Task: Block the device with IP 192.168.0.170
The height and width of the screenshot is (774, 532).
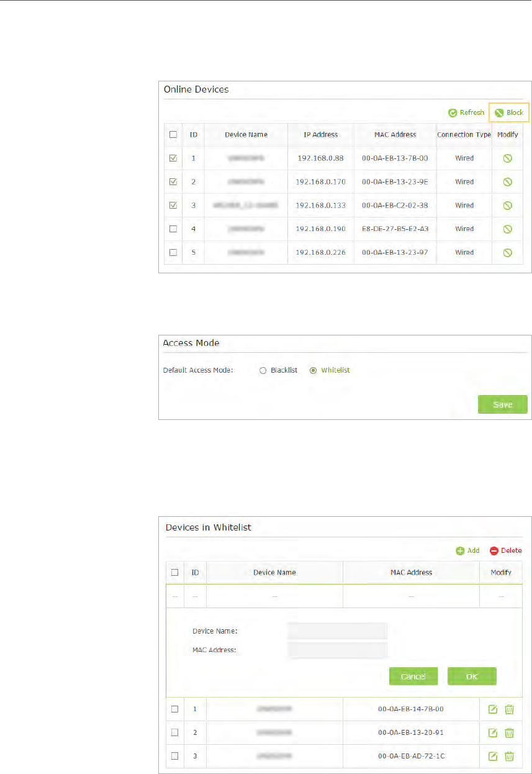Action: pos(507,182)
